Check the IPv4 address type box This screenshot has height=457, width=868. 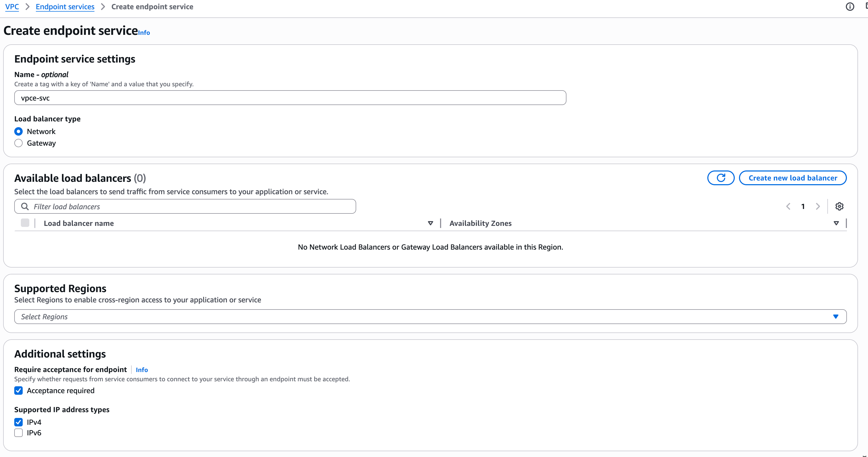point(18,422)
